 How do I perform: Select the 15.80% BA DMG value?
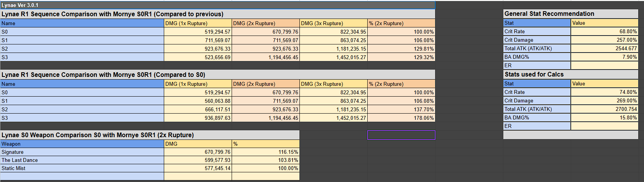[604, 117]
